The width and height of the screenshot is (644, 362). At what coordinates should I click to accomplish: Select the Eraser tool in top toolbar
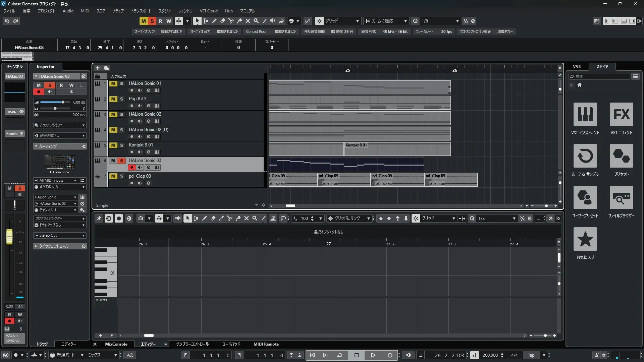tap(222, 21)
